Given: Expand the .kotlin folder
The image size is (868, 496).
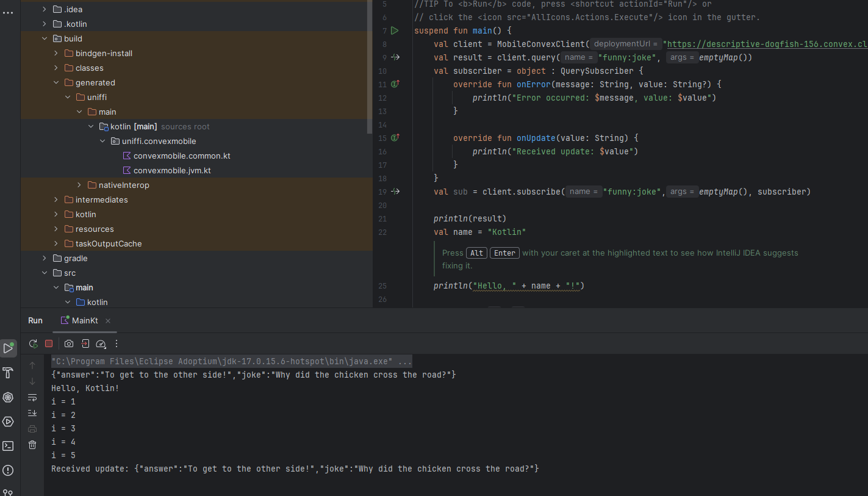Looking at the screenshot, I should point(45,24).
